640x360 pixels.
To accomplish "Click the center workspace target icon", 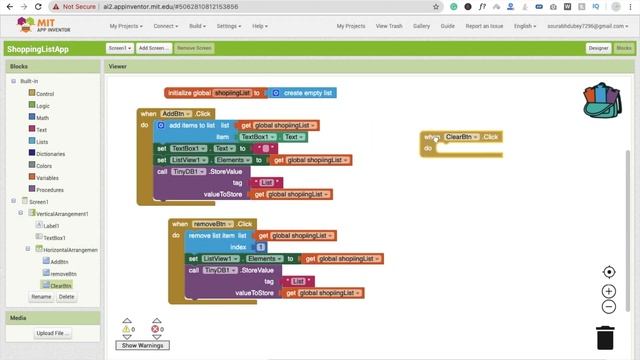I will pyautogui.click(x=609, y=272).
